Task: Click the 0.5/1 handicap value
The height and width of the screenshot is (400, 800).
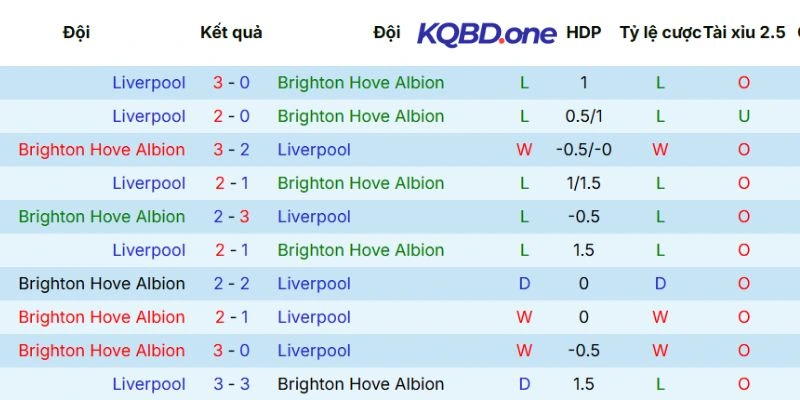Action: click(584, 116)
